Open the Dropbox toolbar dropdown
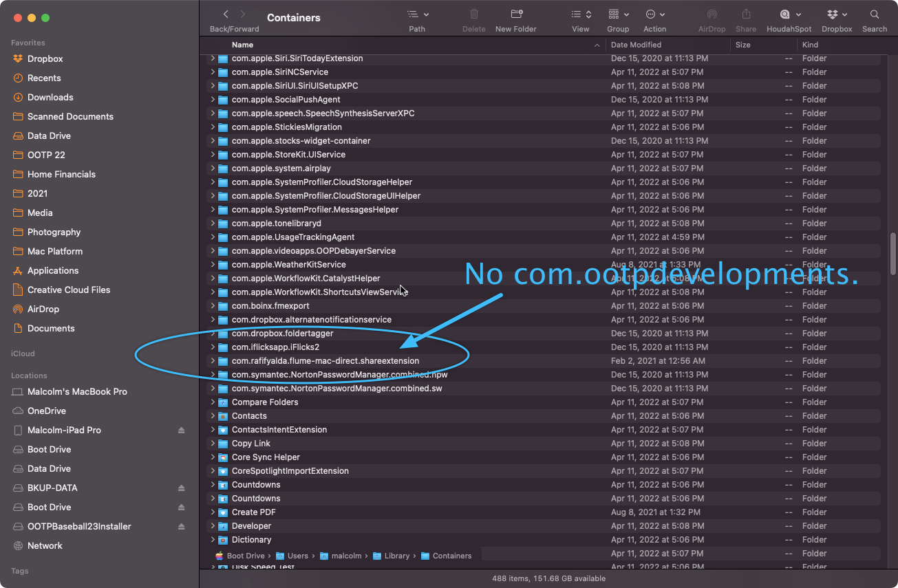Viewport: 898px width, 588px height. pos(836,14)
